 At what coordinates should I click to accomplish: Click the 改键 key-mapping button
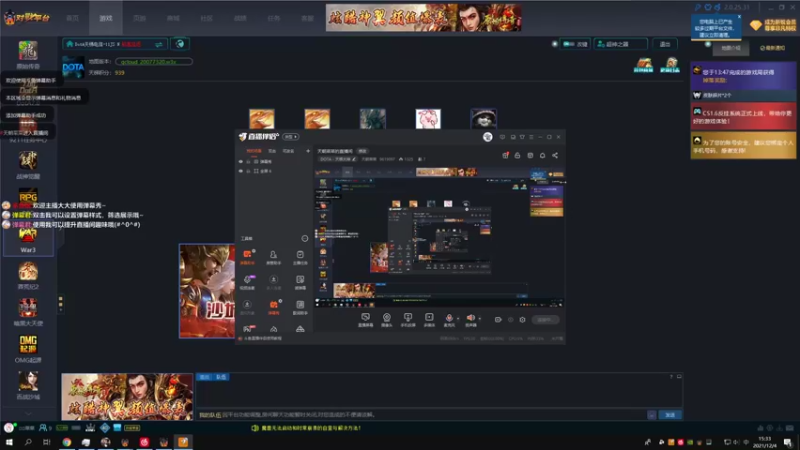[x=576, y=44]
